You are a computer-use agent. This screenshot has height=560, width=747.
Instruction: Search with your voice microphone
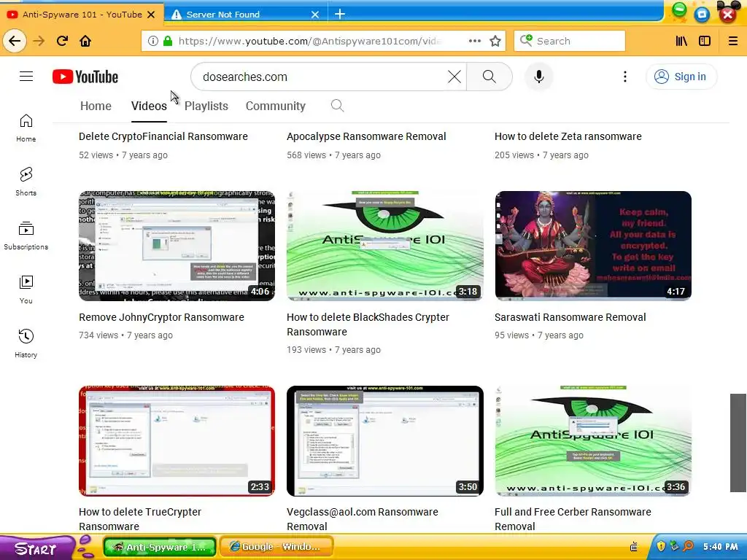pos(539,76)
